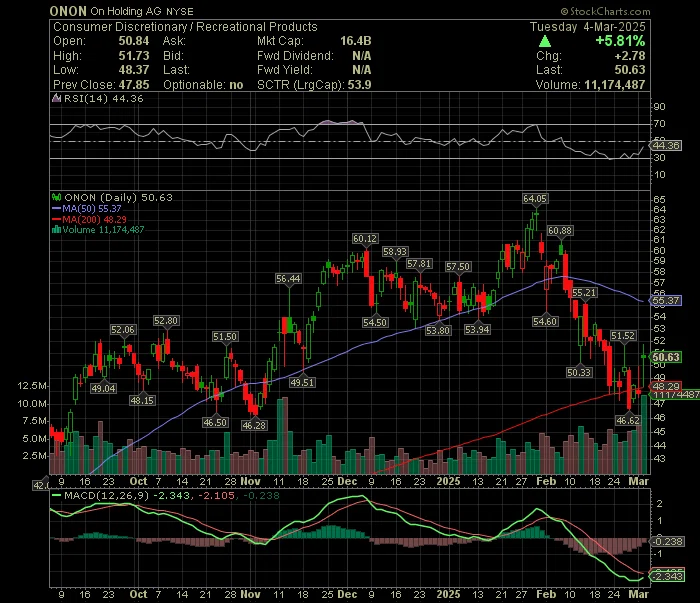
Task: Click the 46.50 low price label
Action: (215, 422)
